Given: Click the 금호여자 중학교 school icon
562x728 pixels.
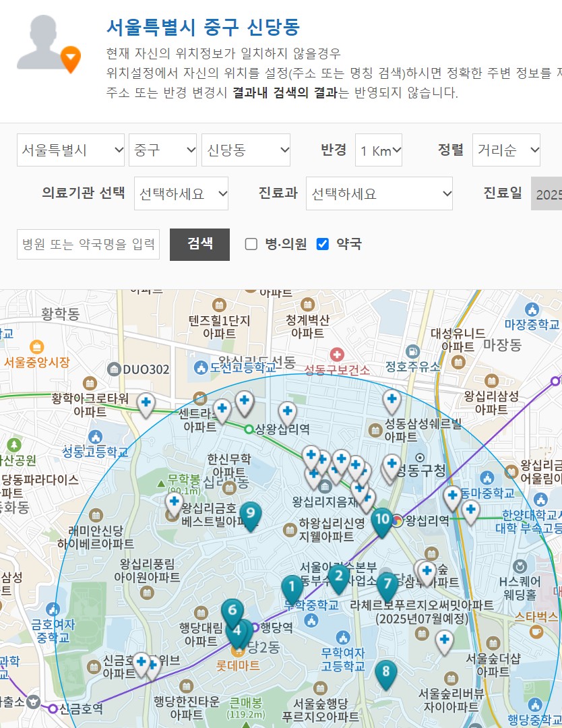Looking at the screenshot, I should [x=53, y=609].
